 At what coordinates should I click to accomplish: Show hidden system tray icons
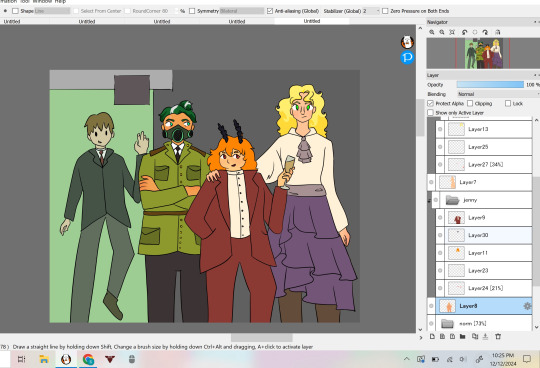point(407,359)
